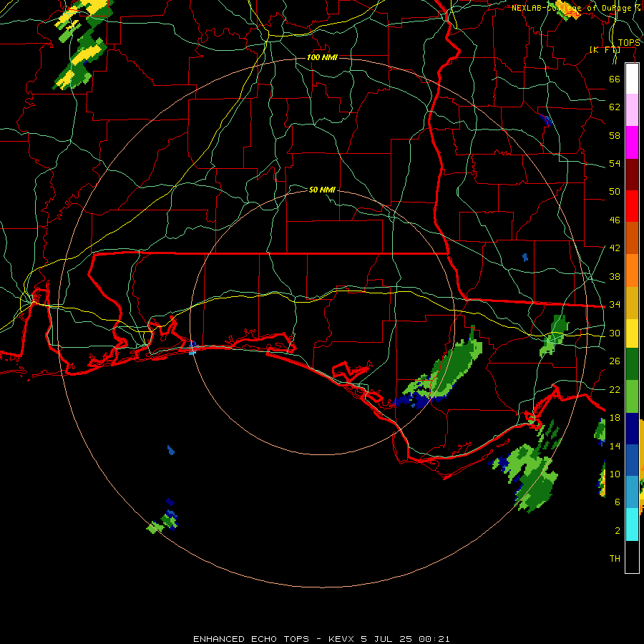Select the bright red 50 kft swatch
This screenshot has width=644, height=644.
[x=632, y=206]
